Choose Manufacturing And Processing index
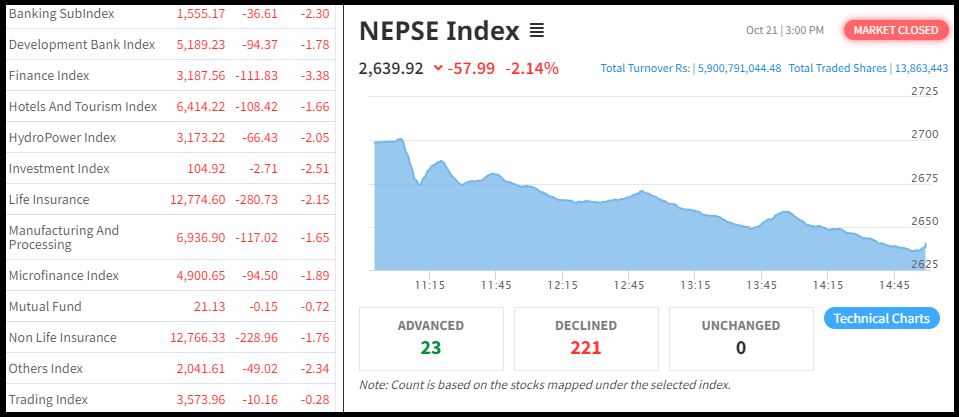Image resolution: width=959 pixels, height=417 pixels. (64, 237)
